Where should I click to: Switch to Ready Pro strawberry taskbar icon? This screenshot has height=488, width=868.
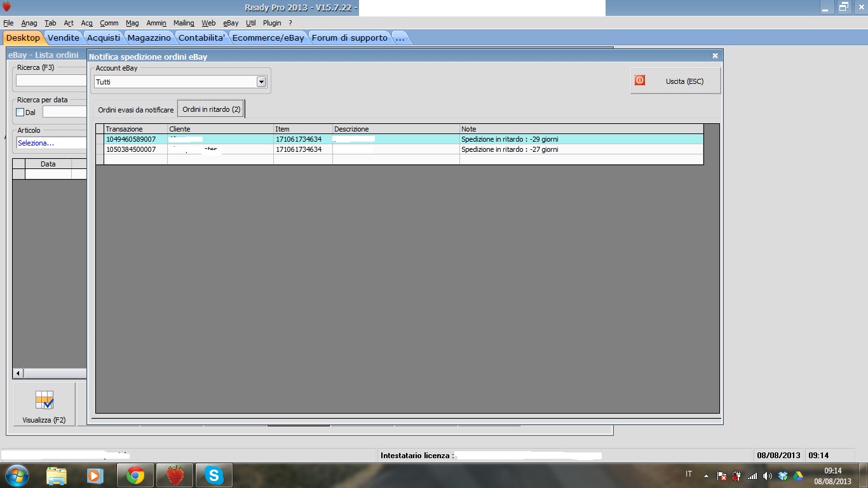[175, 475]
